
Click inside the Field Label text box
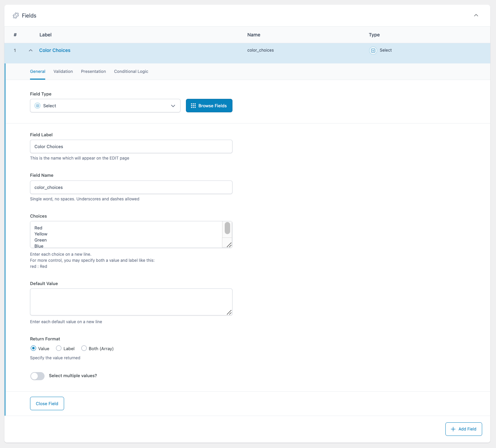(131, 146)
